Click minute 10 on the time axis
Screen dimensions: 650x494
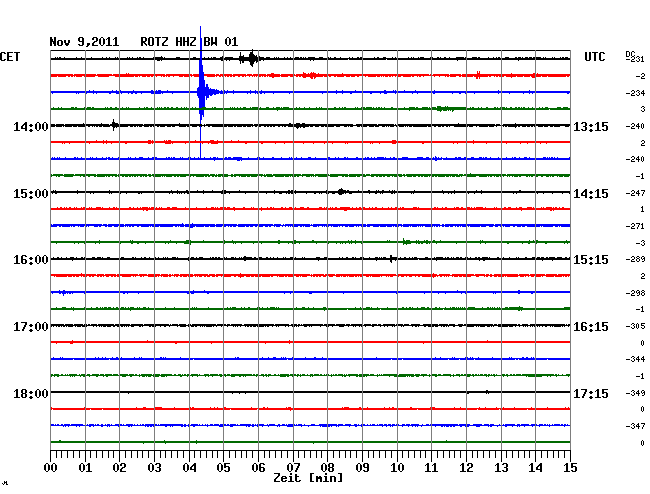pyautogui.click(x=397, y=468)
